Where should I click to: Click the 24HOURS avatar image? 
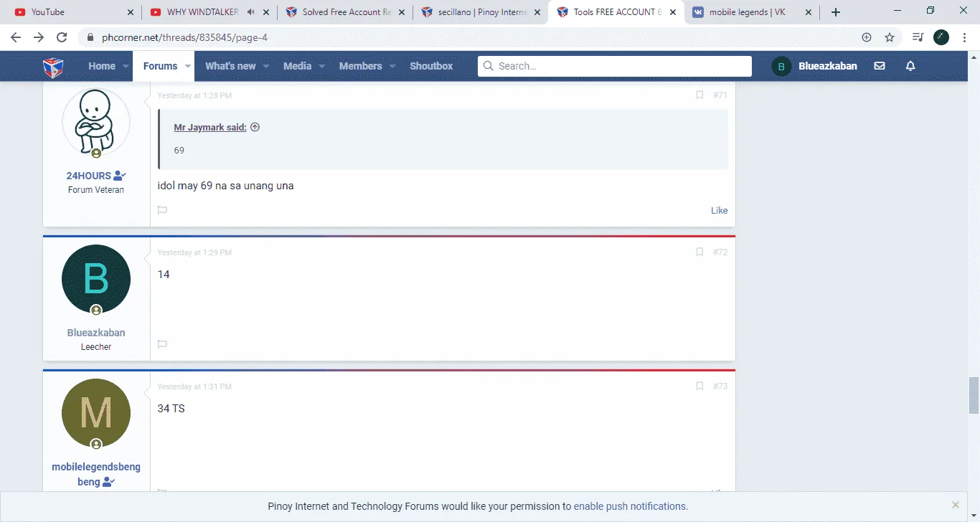[96, 122]
